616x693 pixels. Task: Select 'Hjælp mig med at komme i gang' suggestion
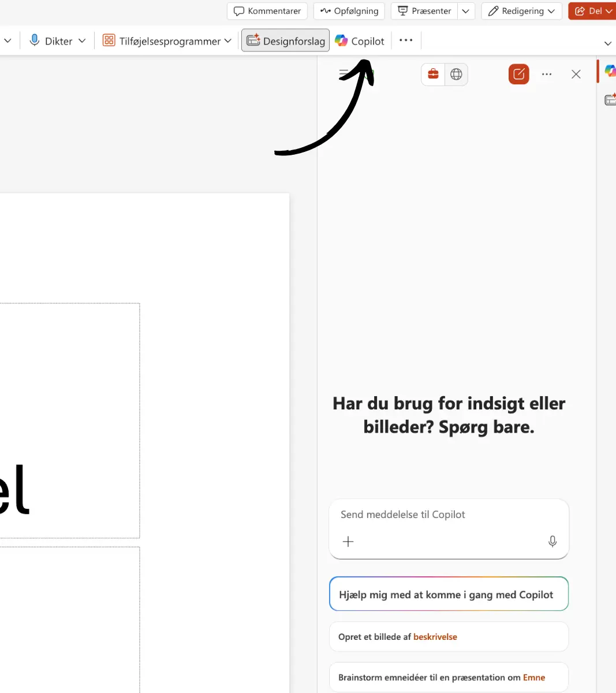point(449,594)
